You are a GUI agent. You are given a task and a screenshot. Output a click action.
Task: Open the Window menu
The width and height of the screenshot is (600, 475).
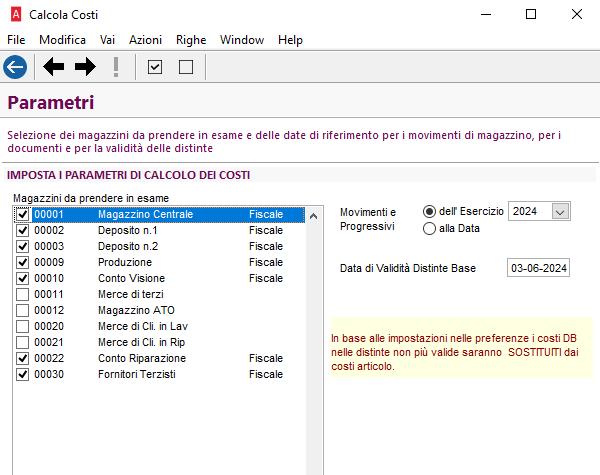point(242,40)
